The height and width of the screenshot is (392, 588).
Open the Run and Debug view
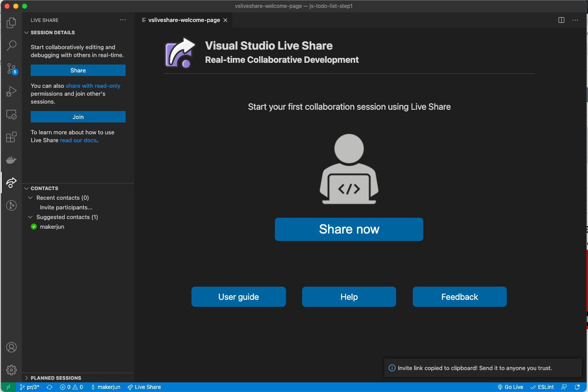pos(11,91)
